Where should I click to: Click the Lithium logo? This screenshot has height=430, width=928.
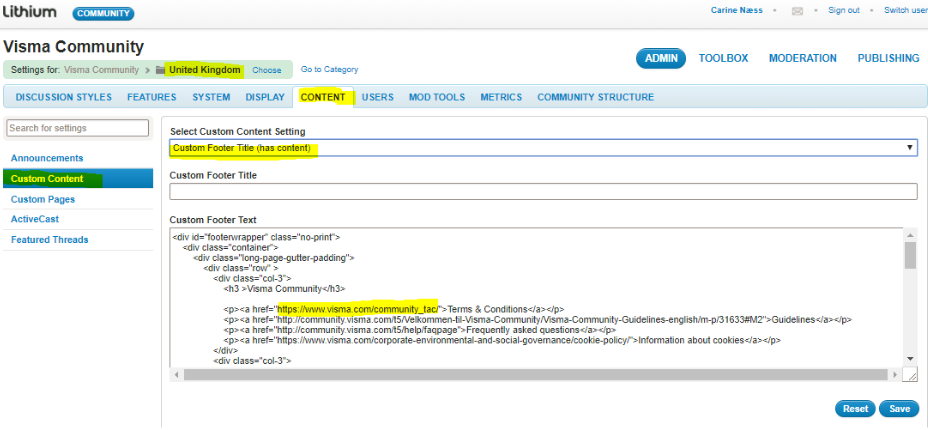(30, 11)
